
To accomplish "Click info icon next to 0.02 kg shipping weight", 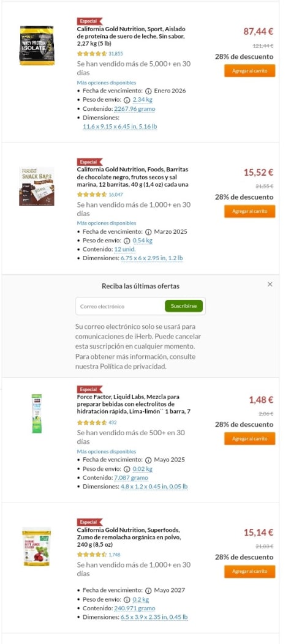I will [127, 469].
